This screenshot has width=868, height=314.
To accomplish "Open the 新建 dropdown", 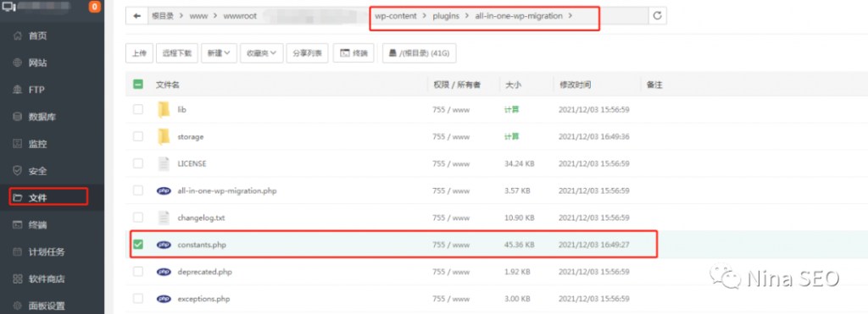I will pyautogui.click(x=219, y=53).
